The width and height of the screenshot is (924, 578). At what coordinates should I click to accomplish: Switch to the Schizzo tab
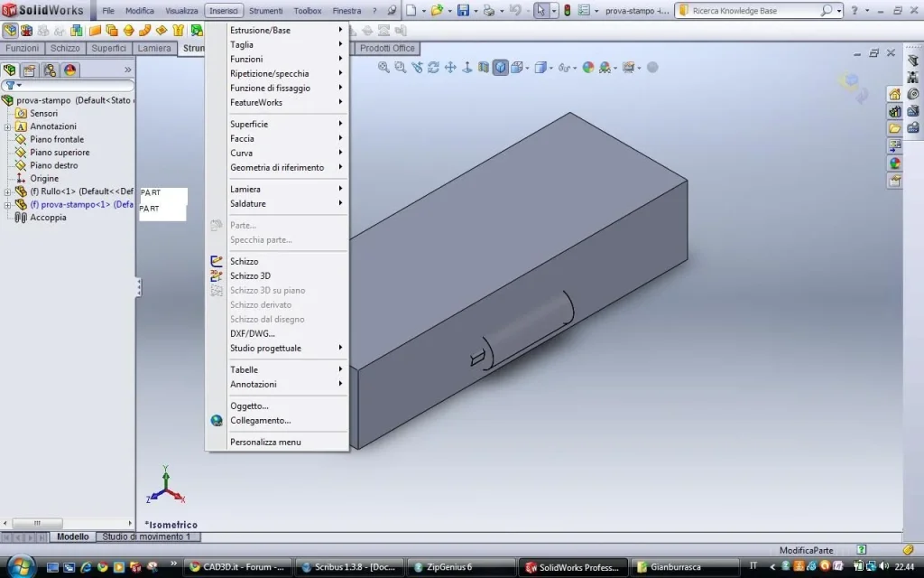[65, 49]
